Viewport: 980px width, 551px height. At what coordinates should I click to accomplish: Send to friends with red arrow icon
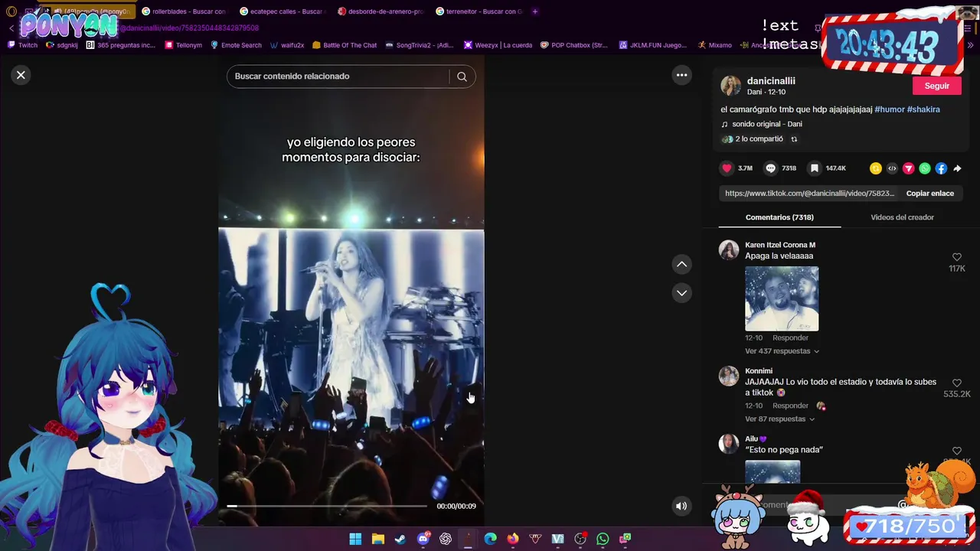[909, 168]
